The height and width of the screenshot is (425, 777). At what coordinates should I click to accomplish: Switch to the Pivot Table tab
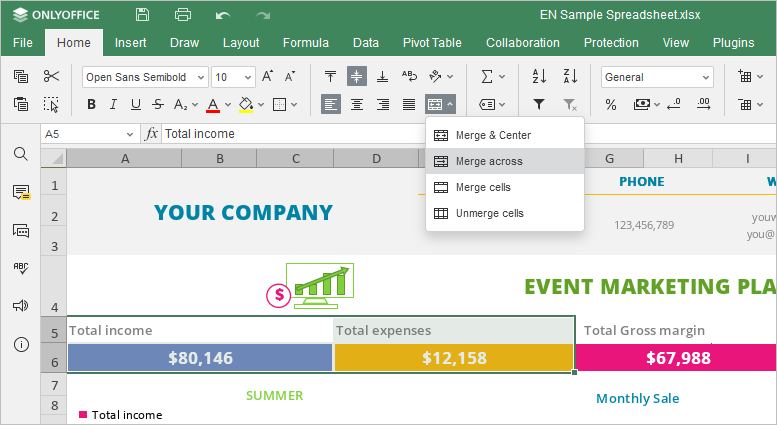(432, 43)
